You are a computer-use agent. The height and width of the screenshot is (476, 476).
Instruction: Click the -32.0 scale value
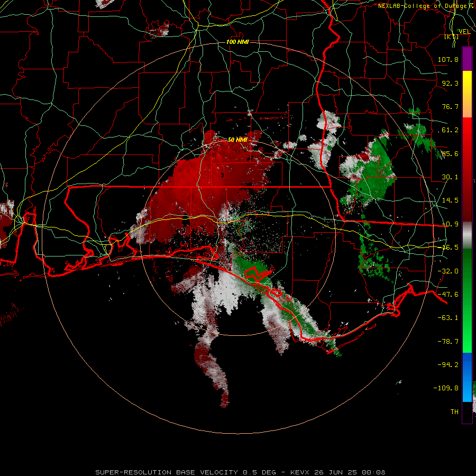448,271
